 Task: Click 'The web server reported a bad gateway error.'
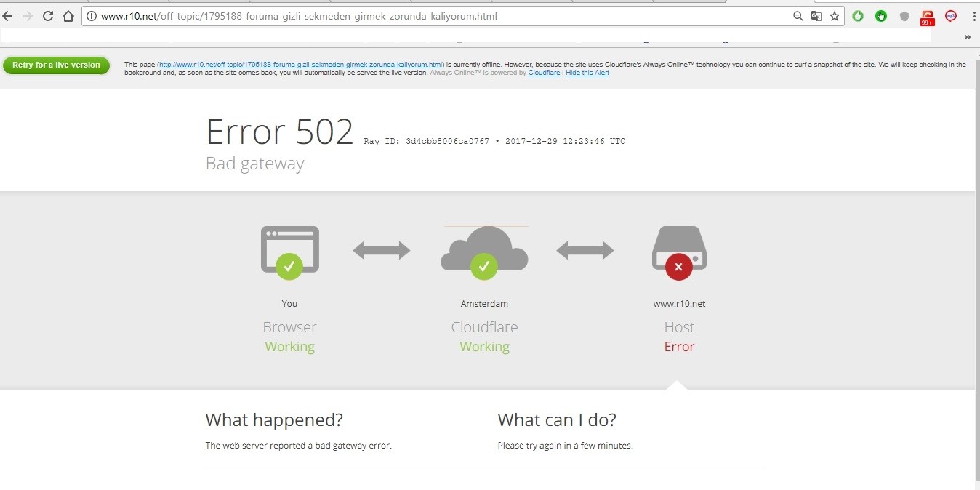point(298,446)
